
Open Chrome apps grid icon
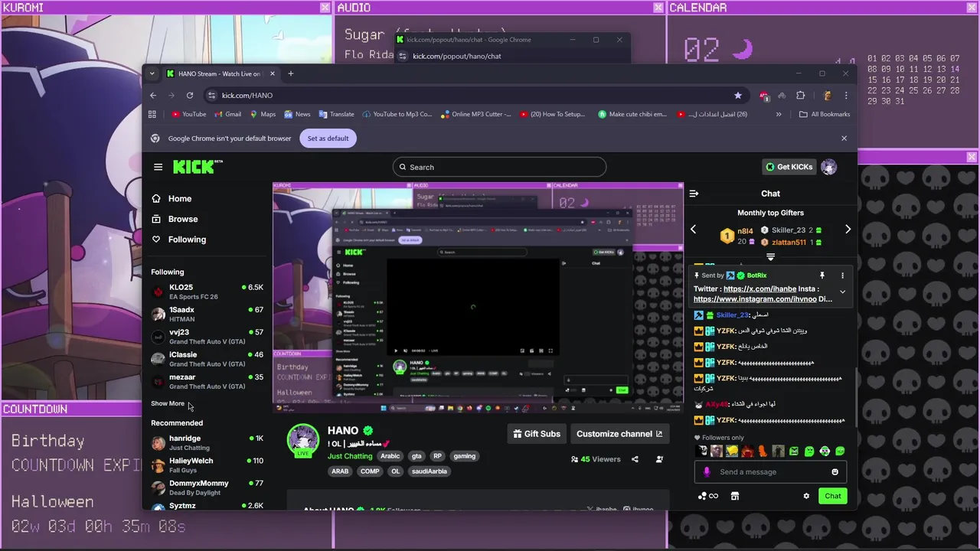[152, 114]
